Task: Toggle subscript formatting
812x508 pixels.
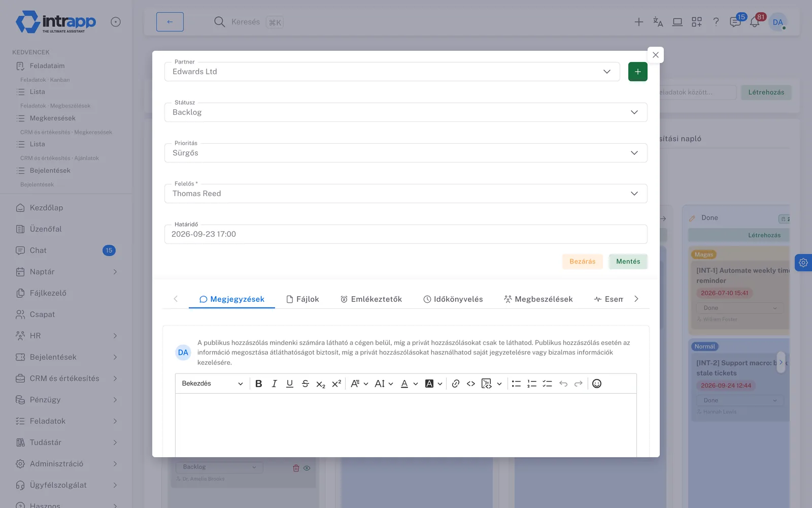Action: click(321, 384)
